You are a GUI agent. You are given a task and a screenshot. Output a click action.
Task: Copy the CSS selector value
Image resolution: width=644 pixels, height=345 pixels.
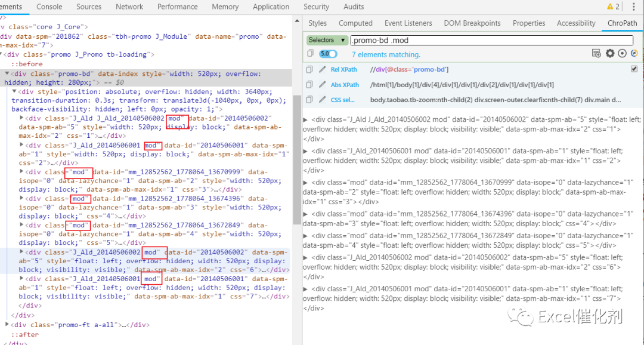coord(309,100)
